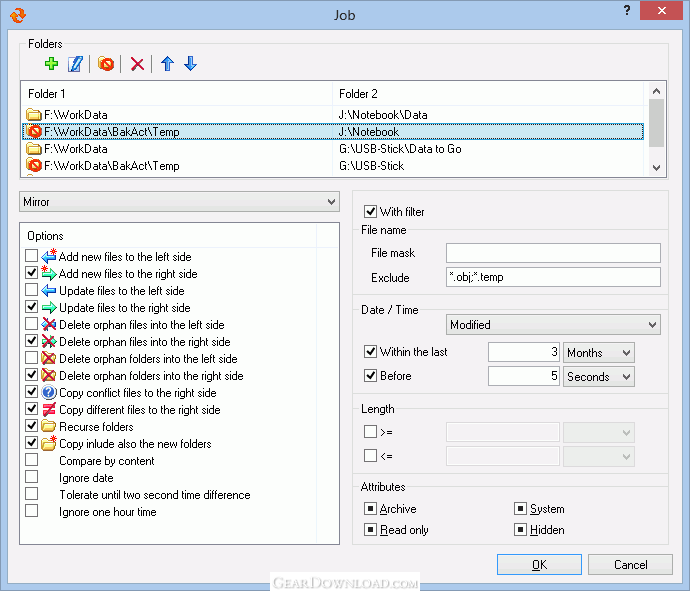Click folder list scrollbar up arrow
The height and width of the screenshot is (591, 690).
pos(657,92)
